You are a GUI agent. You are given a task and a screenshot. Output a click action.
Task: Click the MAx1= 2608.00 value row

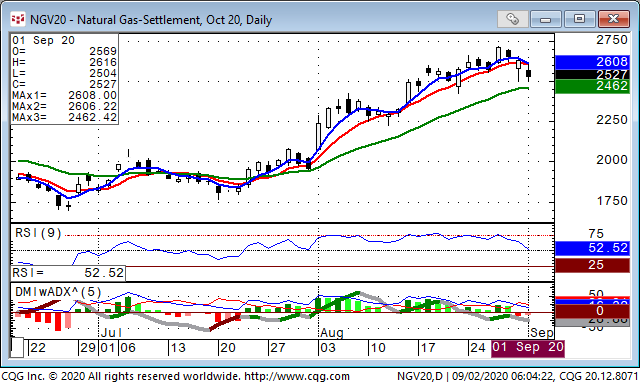64,95
